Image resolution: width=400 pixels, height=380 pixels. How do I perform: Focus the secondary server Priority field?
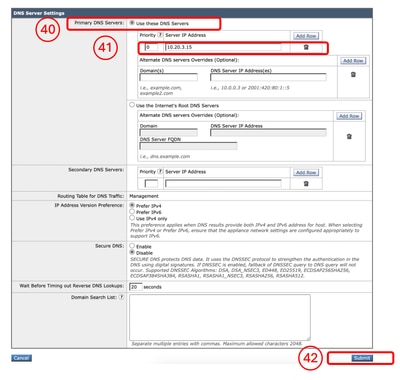pyautogui.click(x=151, y=184)
